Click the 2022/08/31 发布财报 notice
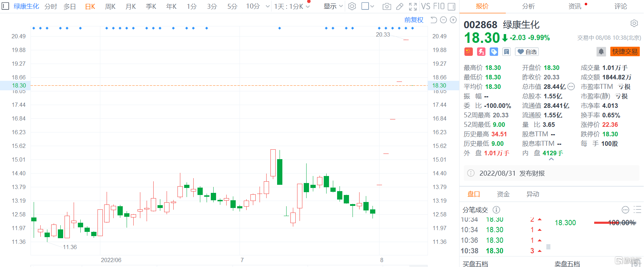This screenshot has height=267, width=644. pyautogui.click(x=512, y=173)
